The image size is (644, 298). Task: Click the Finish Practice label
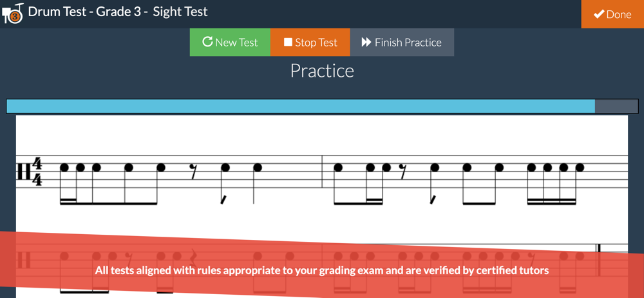408,43
